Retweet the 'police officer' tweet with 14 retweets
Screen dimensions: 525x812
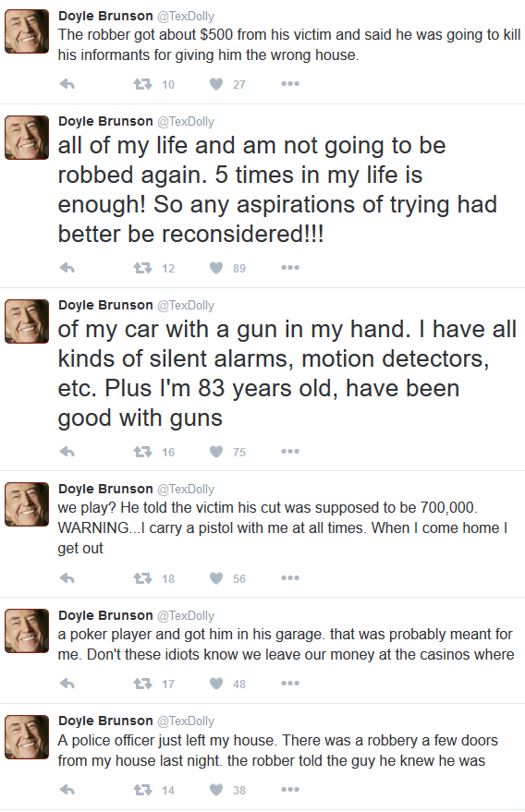point(142,790)
